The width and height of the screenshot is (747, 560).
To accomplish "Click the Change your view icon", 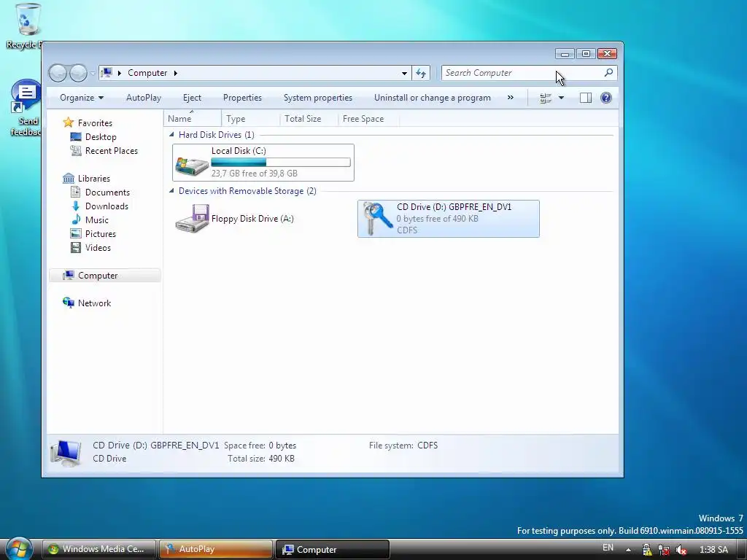I will [x=546, y=98].
